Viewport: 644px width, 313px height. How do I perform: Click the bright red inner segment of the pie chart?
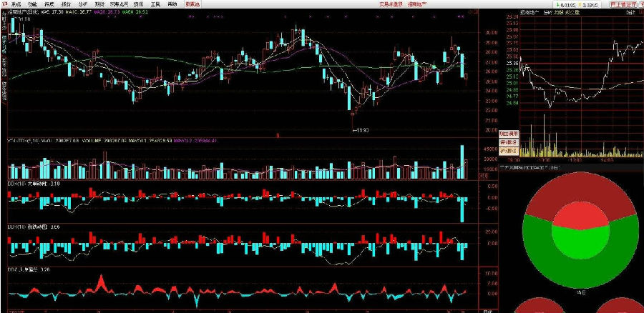(x=580, y=217)
